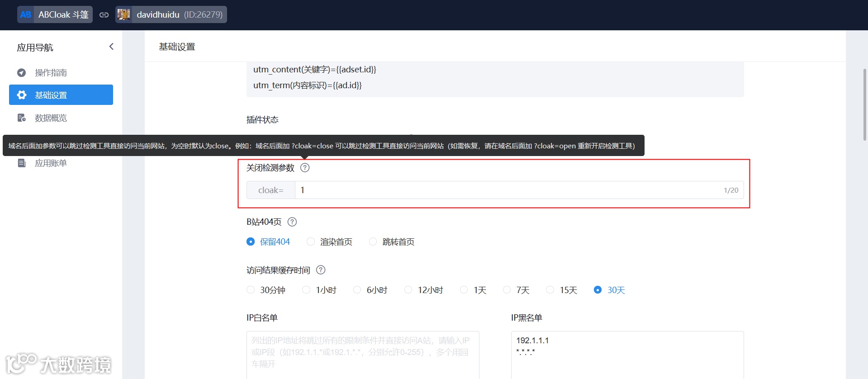Click the 操作指南 compass icon
868x379 pixels.
click(x=21, y=72)
